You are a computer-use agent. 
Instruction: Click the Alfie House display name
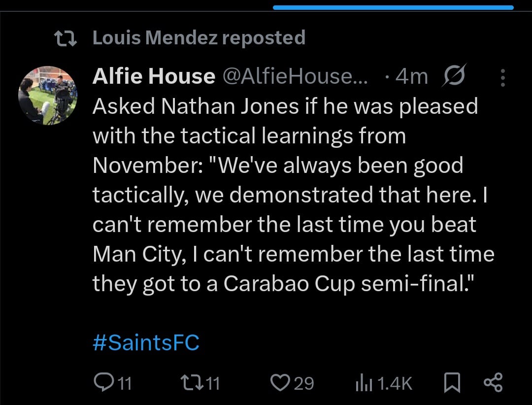point(154,77)
